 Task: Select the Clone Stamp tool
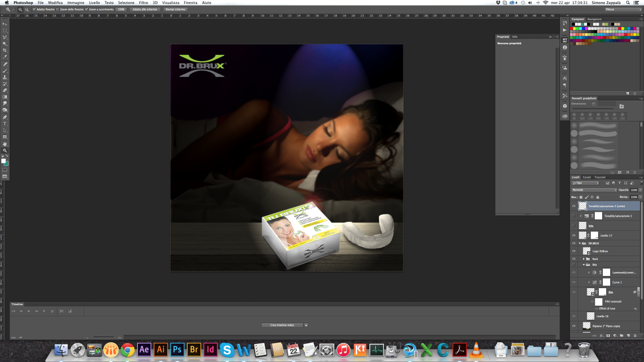click(5, 77)
